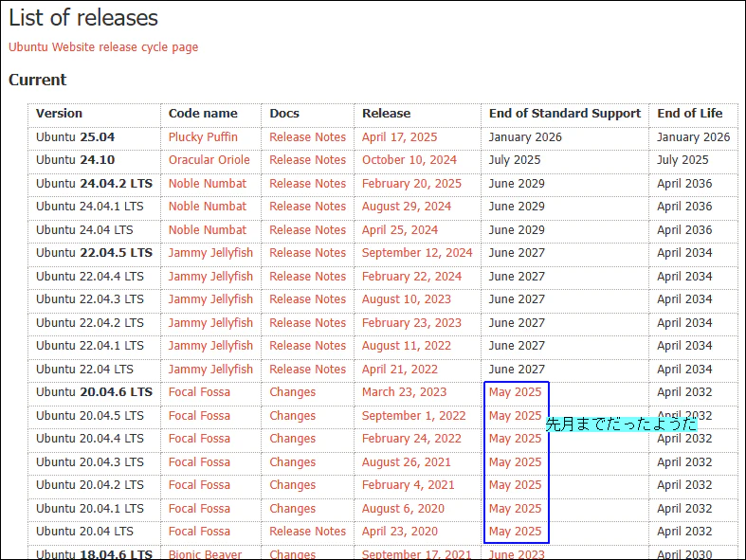Open the Plucky Puffin code name link
Viewport: 746px width, 560px height.
(x=203, y=137)
